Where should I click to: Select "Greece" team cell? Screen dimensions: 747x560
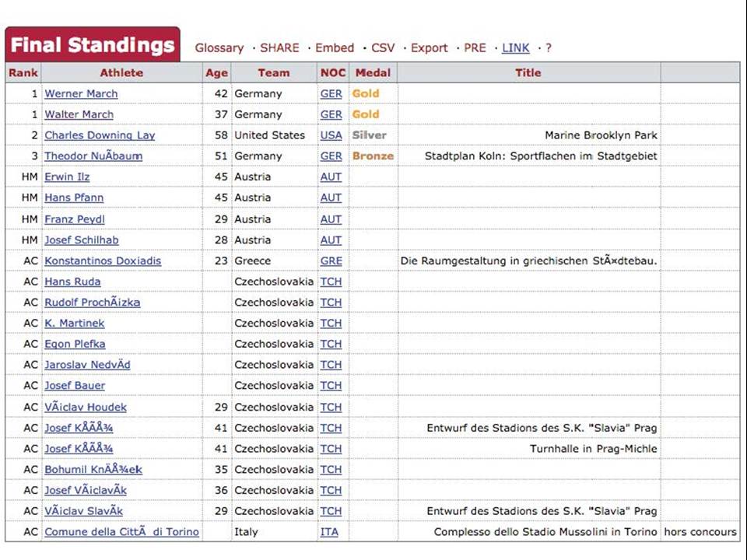252,261
